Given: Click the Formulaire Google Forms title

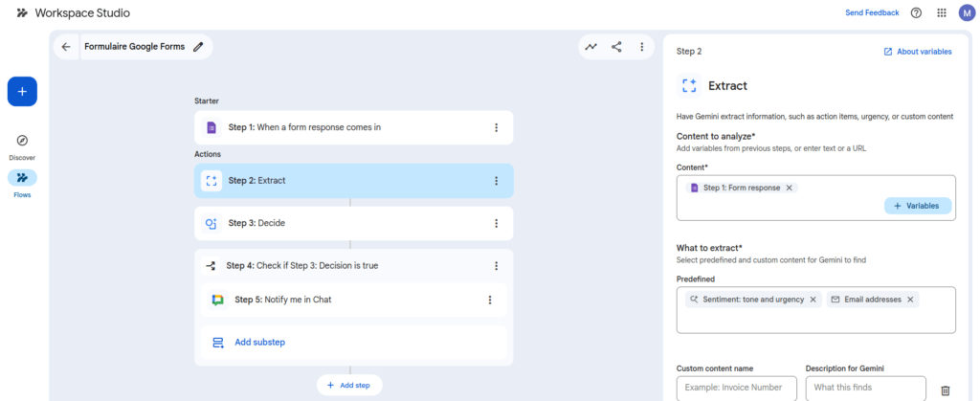Looking at the screenshot, I should [134, 47].
